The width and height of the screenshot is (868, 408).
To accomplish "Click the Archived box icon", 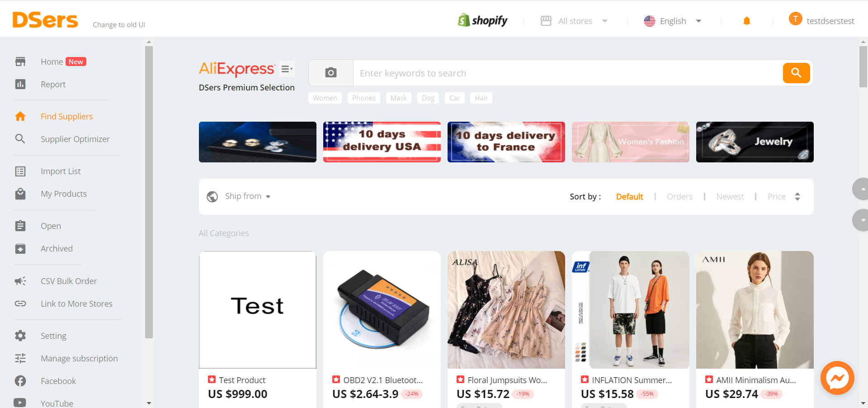I will pos(20,249).
